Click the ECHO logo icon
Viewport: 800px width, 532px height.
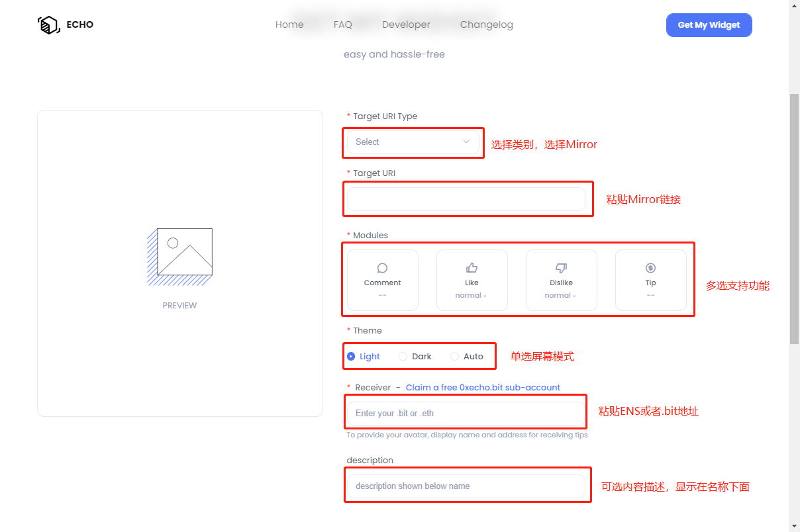(x=48, y=24)
